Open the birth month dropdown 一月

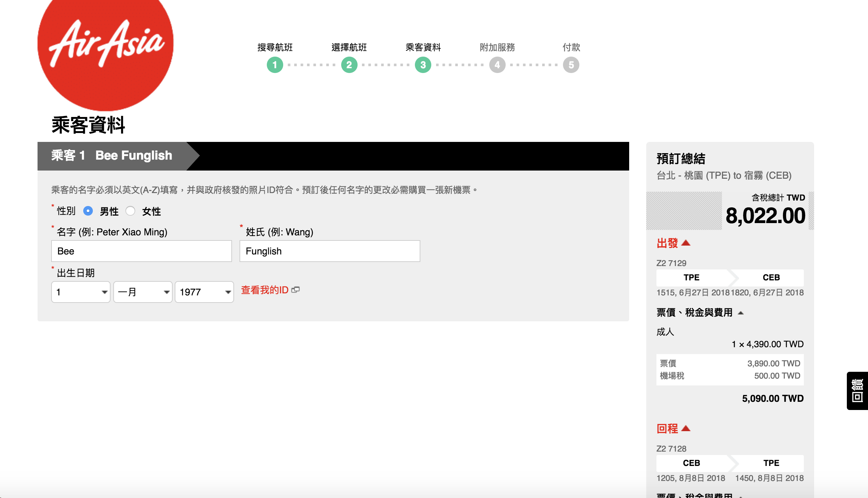[143, 292]
